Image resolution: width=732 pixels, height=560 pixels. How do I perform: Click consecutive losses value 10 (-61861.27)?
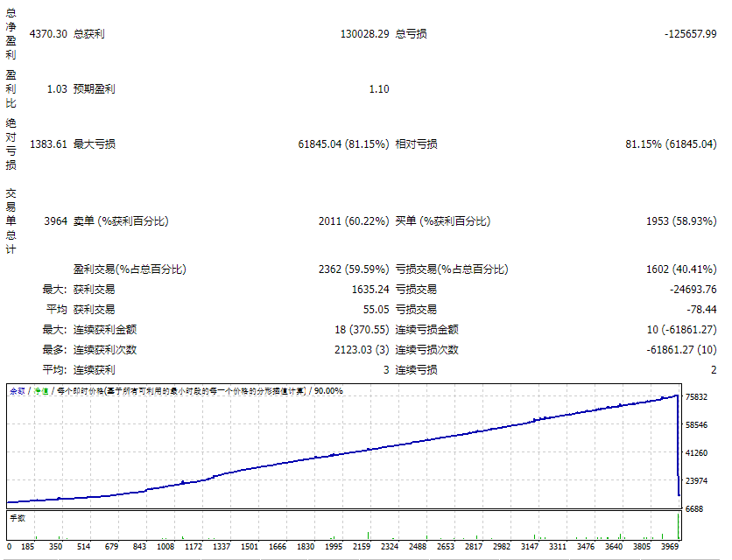682,330
